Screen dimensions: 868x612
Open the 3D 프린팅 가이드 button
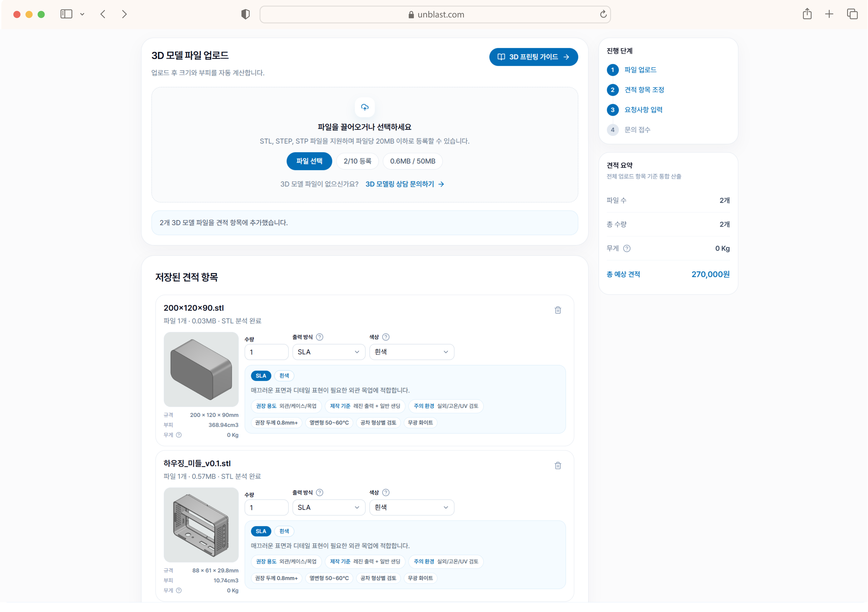point(533,57)
